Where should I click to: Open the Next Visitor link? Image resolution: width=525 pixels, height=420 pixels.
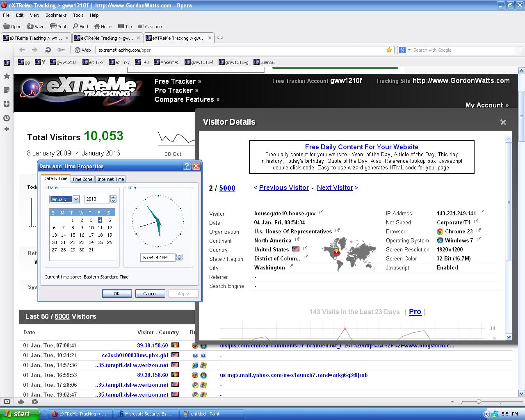(x=335, y=187)
